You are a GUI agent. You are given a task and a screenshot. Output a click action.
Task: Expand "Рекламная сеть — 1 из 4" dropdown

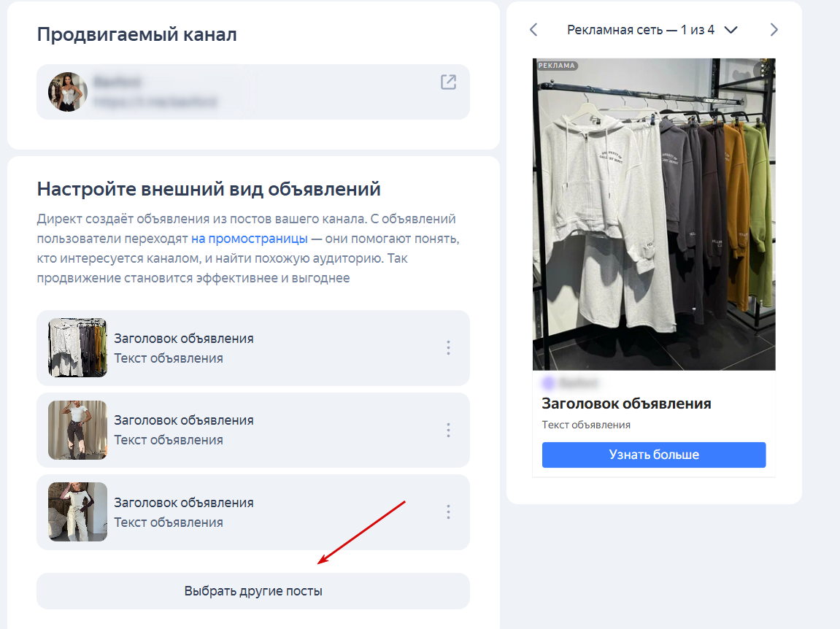[x=640, y=30]
